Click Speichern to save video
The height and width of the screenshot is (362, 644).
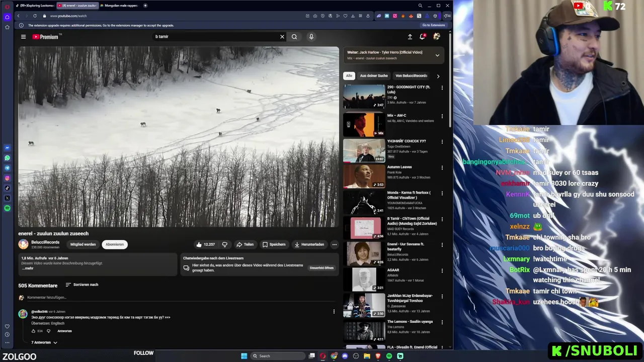(274, 244)
